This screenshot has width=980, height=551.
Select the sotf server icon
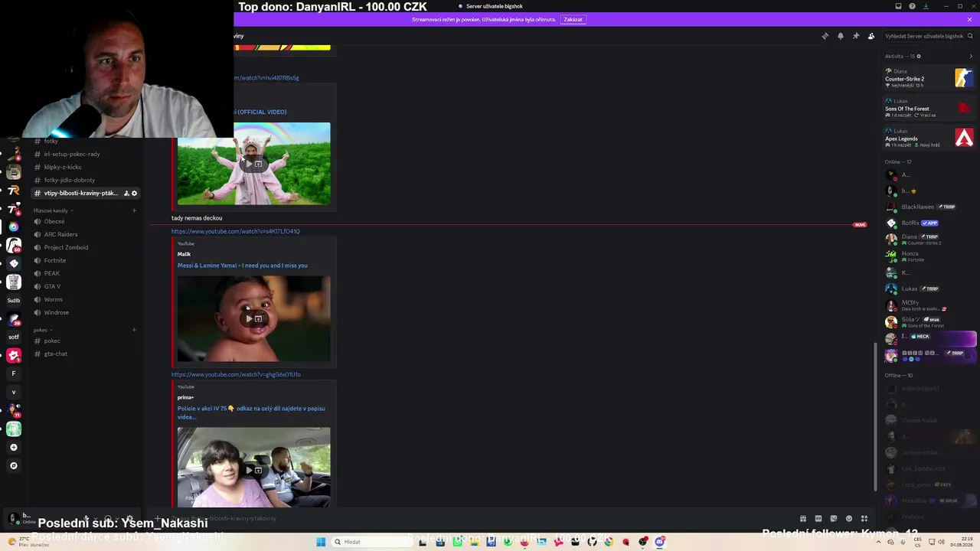click(x=14, y=337)
